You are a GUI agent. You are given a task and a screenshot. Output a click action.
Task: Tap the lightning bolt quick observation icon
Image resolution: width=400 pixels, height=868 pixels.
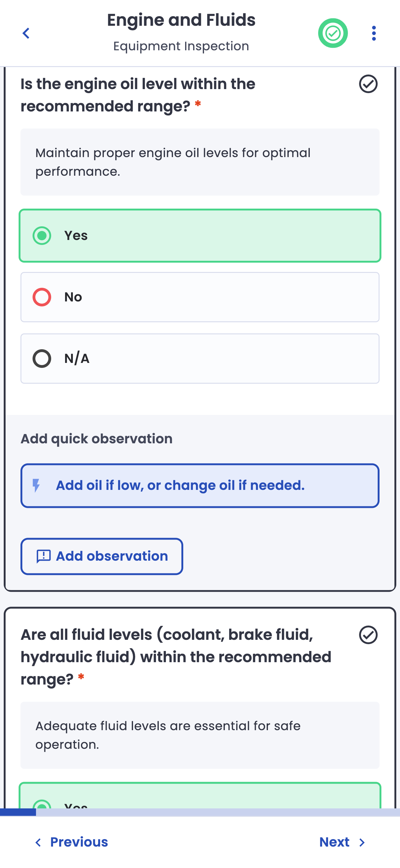click(36, 486)
